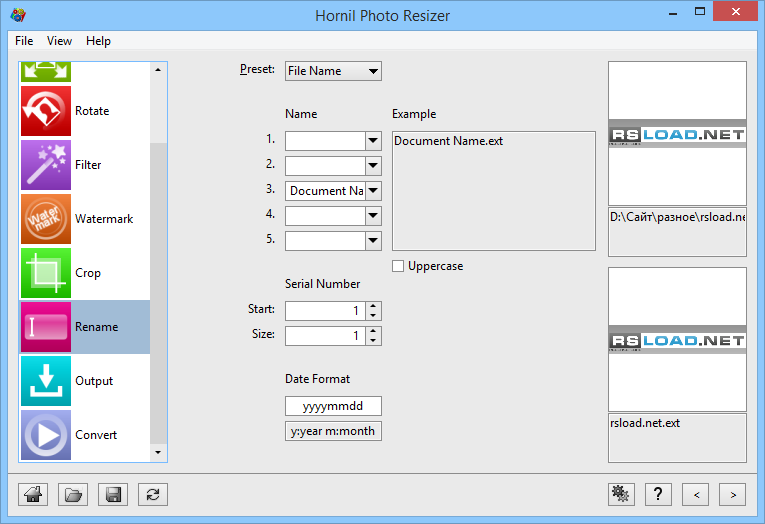The height and width of the screenshot is (524, 765).
Task: Increase the Serial Number Start value
Action: pos(373,306)
